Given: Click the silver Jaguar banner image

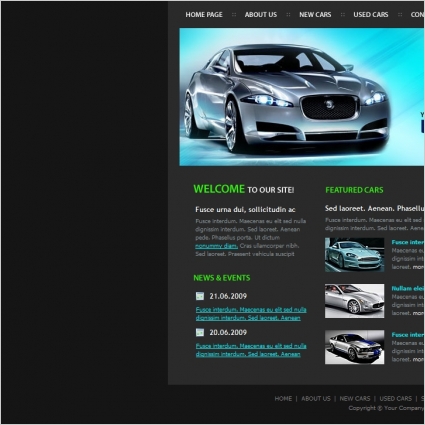Looking at the screenshot, I should point(302,97).
